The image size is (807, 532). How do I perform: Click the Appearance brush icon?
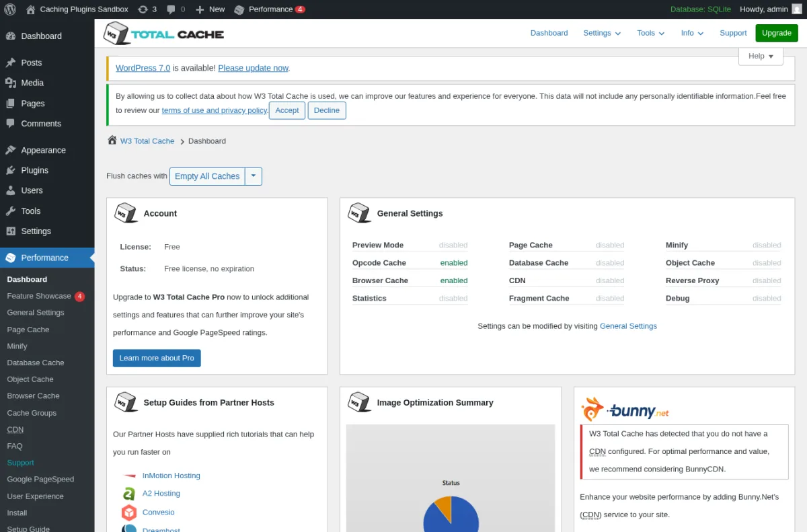tap(10, 150)
